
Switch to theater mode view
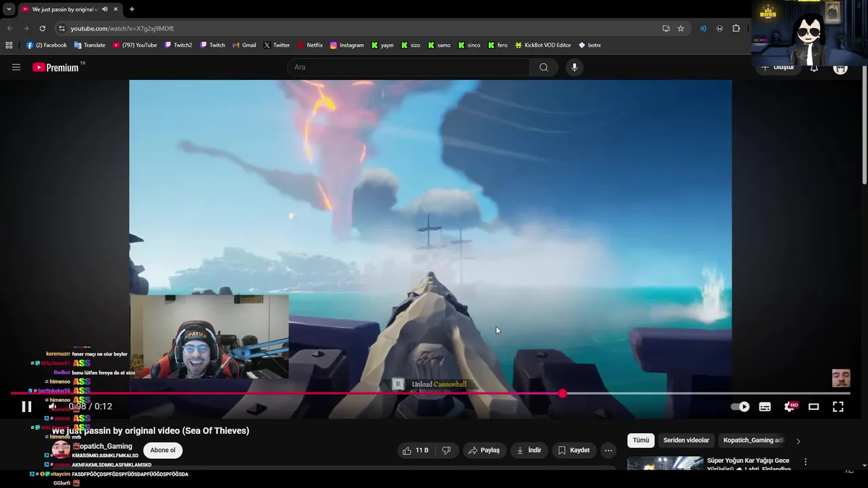[x=814, y=407]
